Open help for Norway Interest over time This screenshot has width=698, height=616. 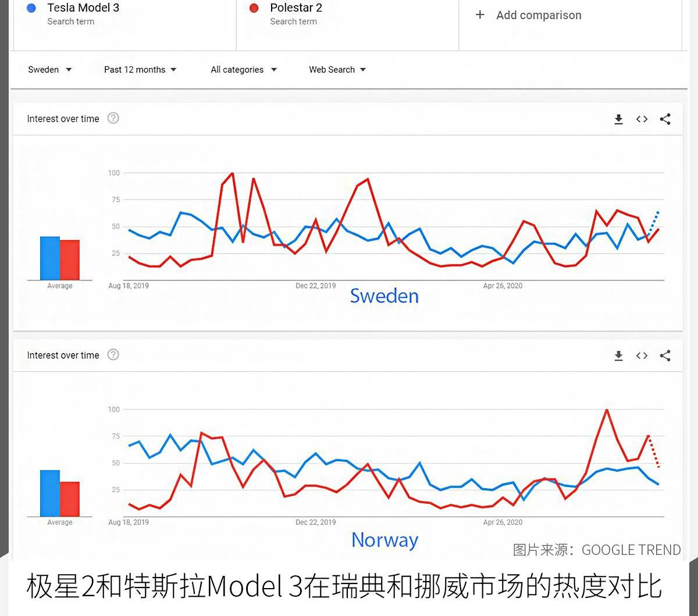coord(113,354)
